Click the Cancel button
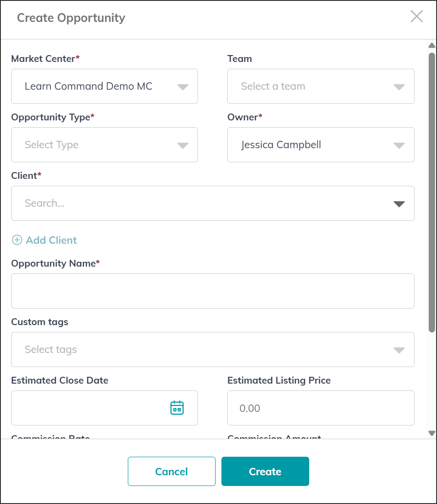Image resolution: width=437 pixels, height=504 pixels. click(171, 471)
